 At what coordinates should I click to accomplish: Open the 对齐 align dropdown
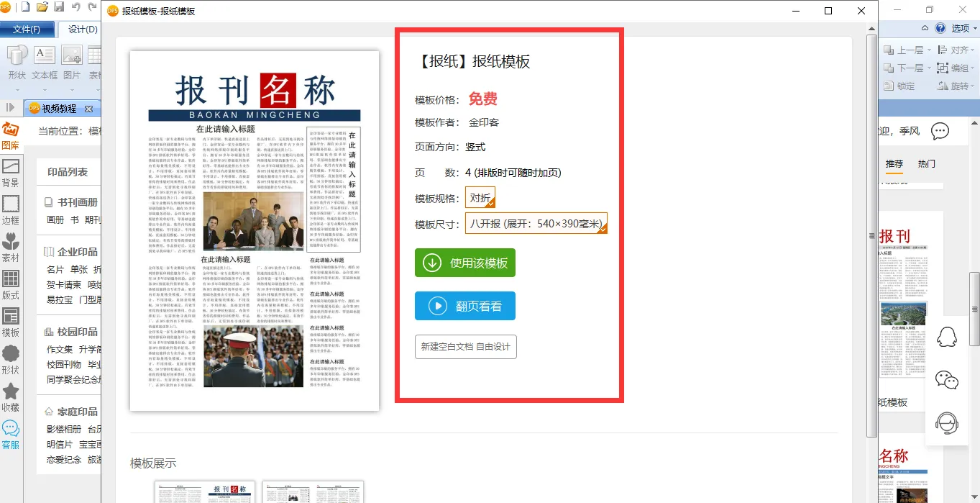(957, 50)
